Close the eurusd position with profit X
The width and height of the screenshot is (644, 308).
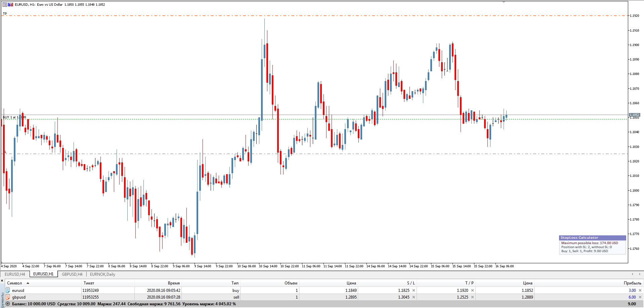[640, 291]
